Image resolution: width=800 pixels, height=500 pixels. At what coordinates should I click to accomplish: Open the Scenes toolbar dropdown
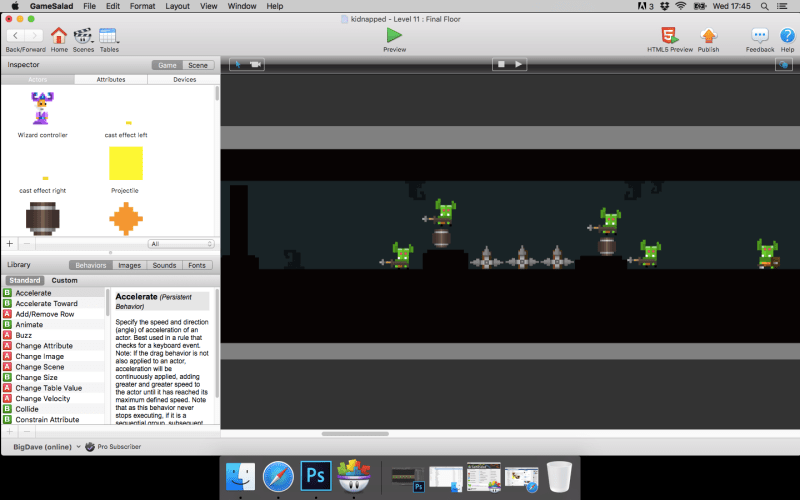pos(84,35)
